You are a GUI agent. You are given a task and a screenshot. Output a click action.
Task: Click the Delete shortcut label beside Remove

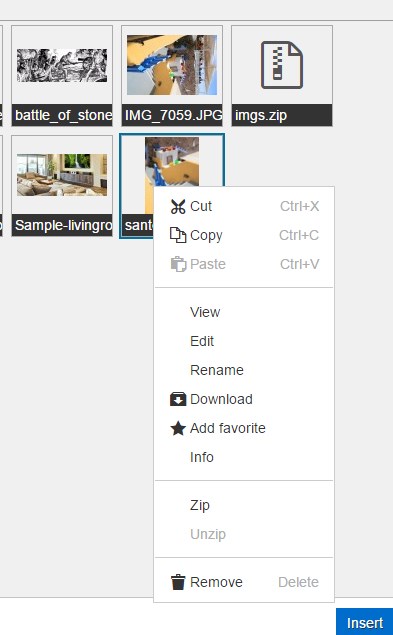tap(298, 582)
